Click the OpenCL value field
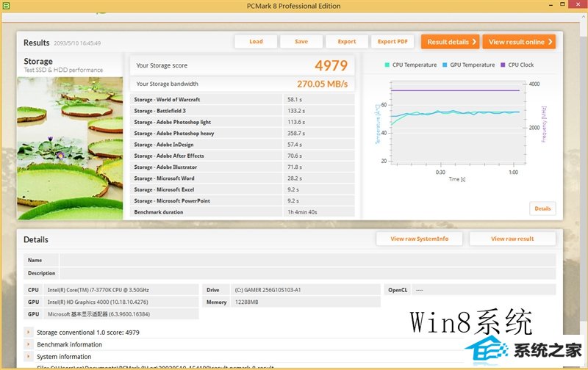Image resolution: width=588 pixels, height=370 pixels. coord(484,290)
